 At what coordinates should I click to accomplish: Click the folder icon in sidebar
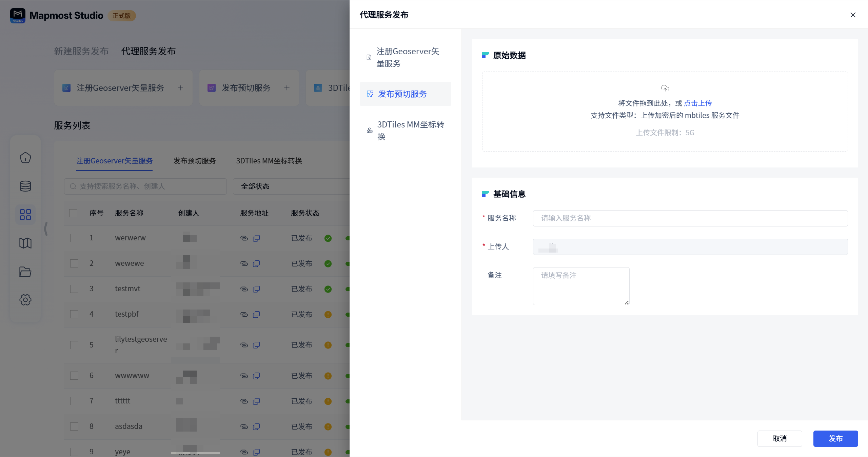pos(25,272)
